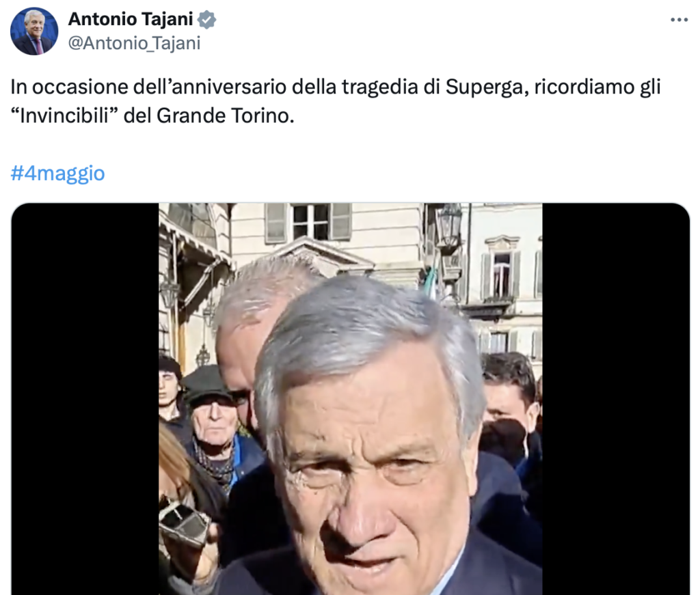Click the street lantern in the video
This screenshot has height=595, width=700.
pyautogui.click(x=448, y=224)
